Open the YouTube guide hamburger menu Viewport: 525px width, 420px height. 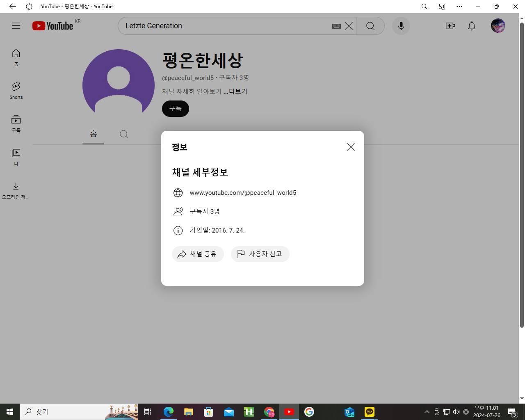click(16, 26)
